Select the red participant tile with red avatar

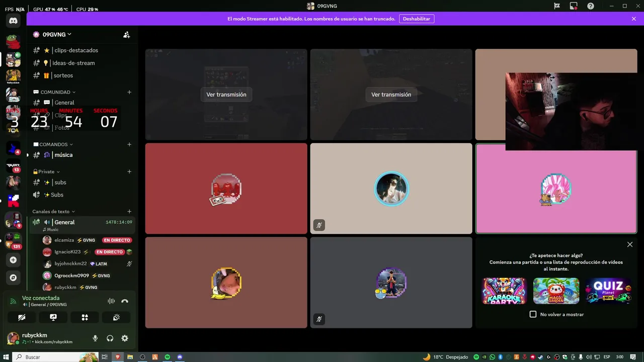226,189
